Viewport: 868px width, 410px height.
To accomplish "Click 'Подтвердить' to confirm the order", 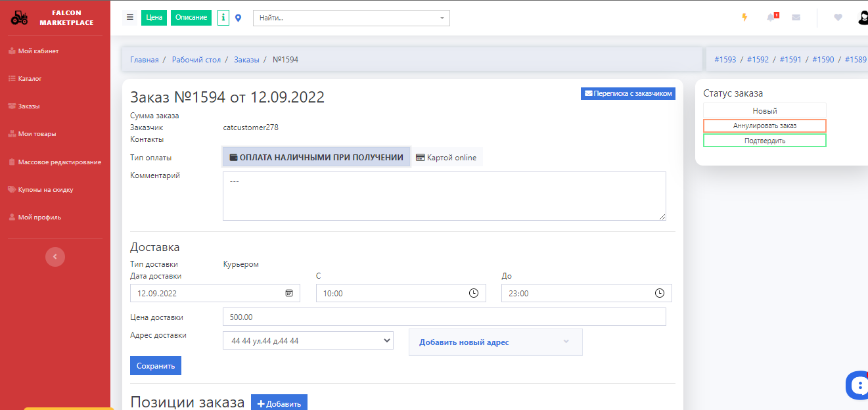I will tap(764, 141).
